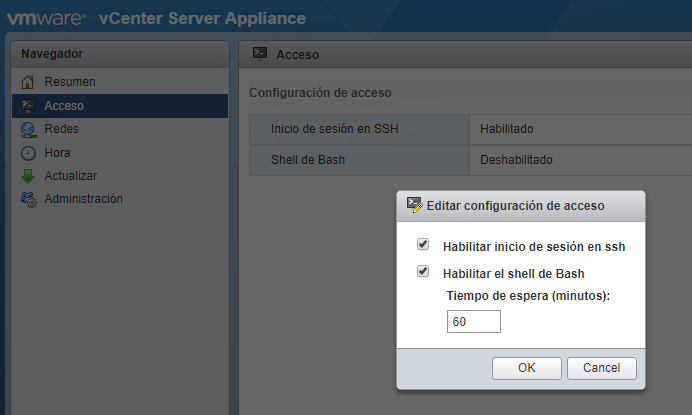Click the Tiempo de espera (minutos) label

(528, 296)
